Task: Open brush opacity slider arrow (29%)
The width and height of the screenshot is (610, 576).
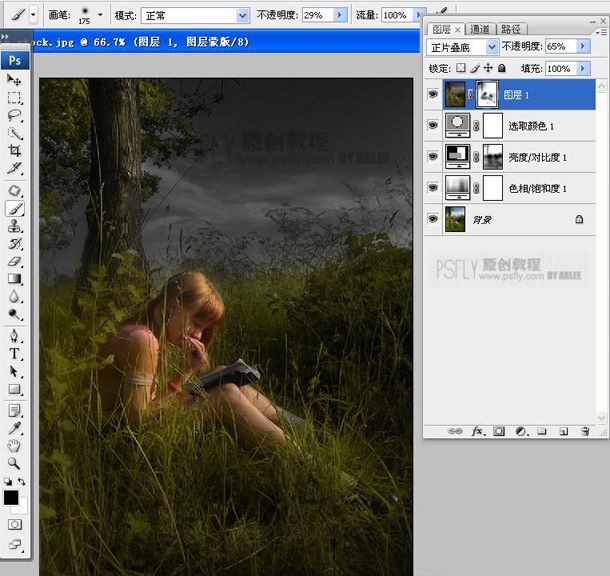Action: click(340, 15)
